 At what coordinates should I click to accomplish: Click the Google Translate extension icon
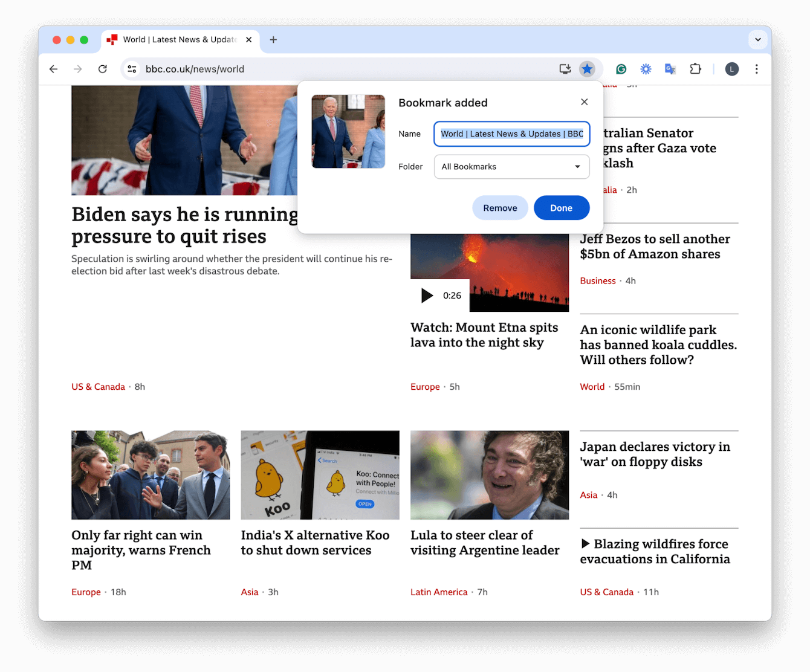coord(670,68)
